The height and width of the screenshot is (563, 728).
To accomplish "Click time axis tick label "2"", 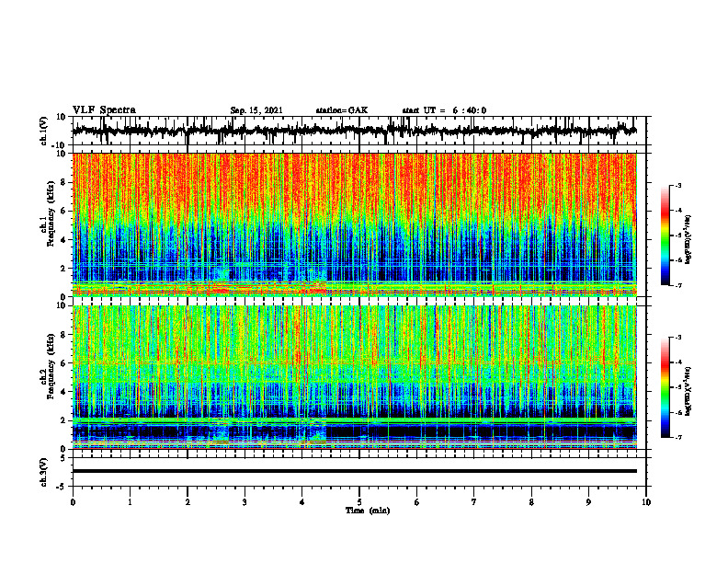I will [188, 502].
